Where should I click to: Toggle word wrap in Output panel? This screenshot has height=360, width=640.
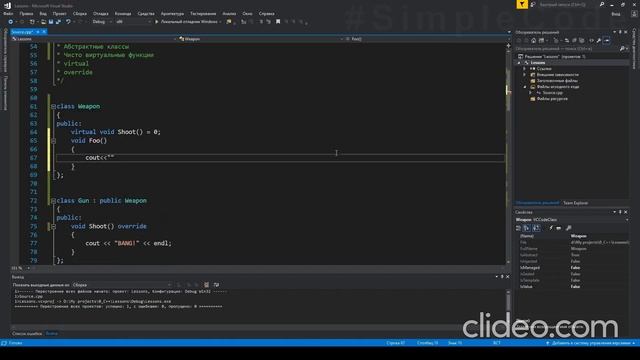coord(216,285)
